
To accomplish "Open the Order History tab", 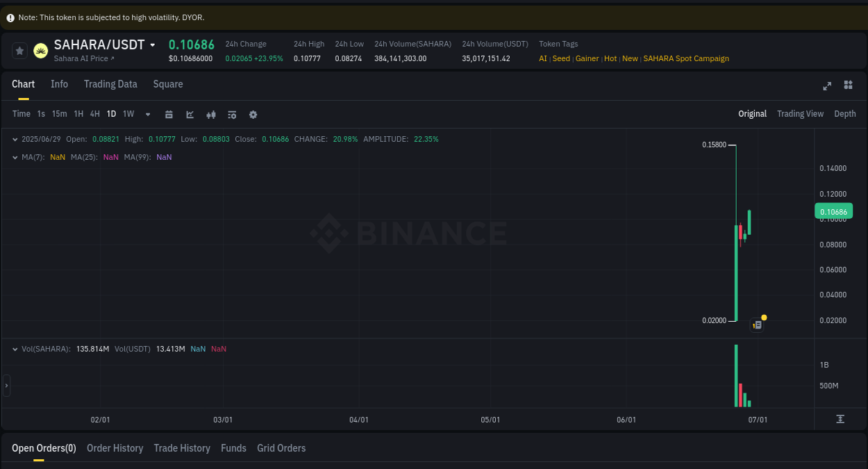I will [115, 448].
